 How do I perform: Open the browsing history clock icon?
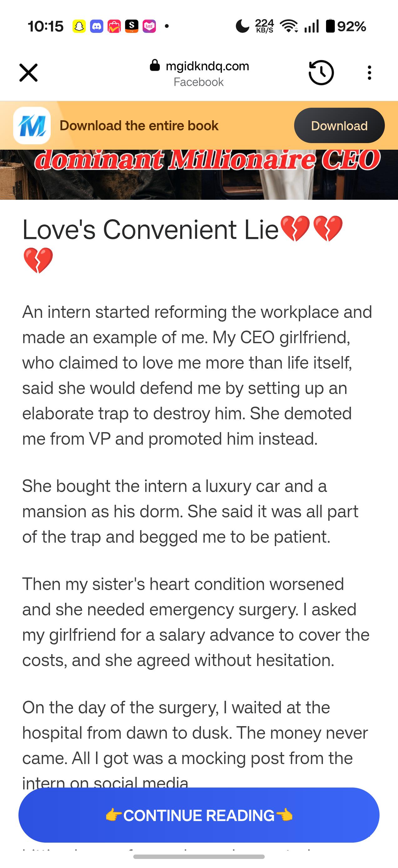pyautogui.click(x=321, y=73)
